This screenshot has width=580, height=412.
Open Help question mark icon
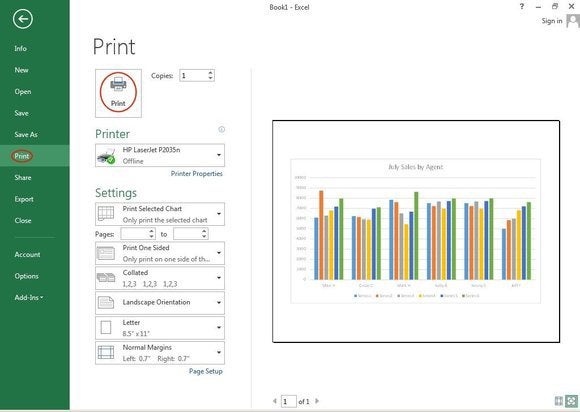(522, 6)
